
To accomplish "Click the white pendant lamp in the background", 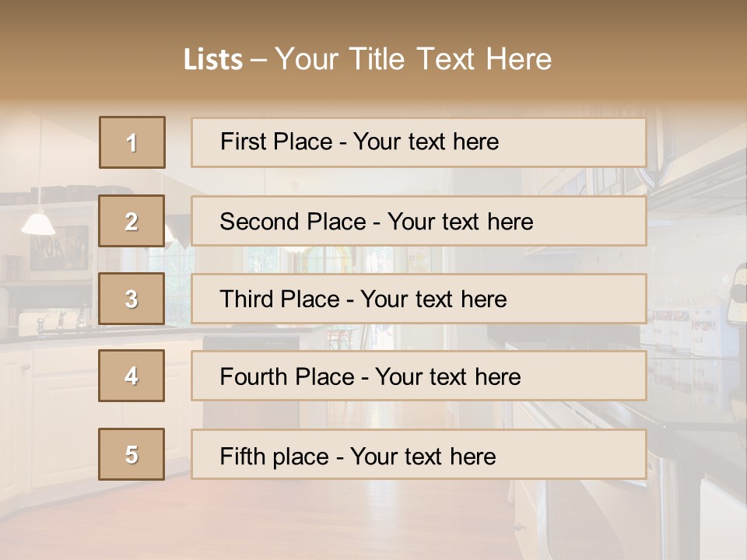I will pos(38,223).
